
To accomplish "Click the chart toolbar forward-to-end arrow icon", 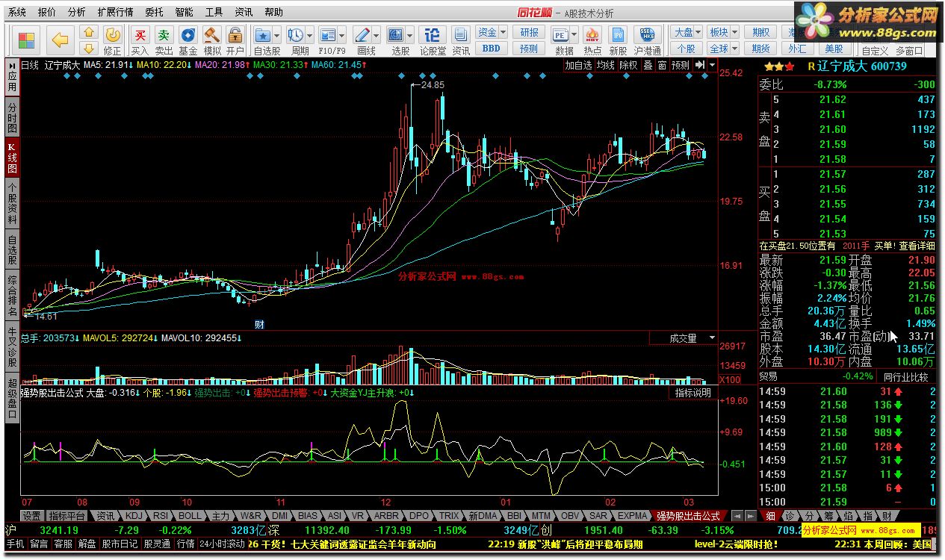I will pyautogui.click(x=700, y=66).
